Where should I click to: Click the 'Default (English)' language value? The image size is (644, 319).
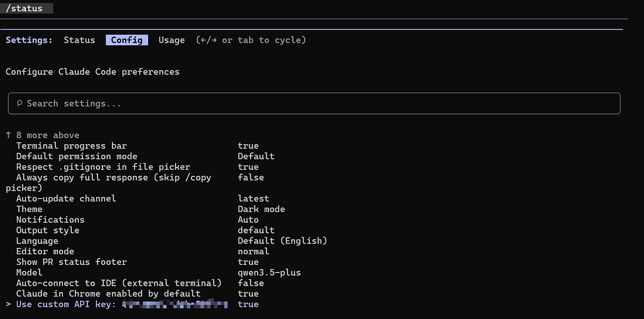pos(282,241)
